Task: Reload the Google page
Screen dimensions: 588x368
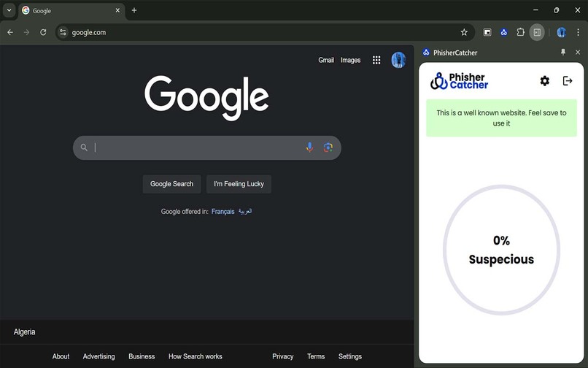Action: tap(43, 32)
